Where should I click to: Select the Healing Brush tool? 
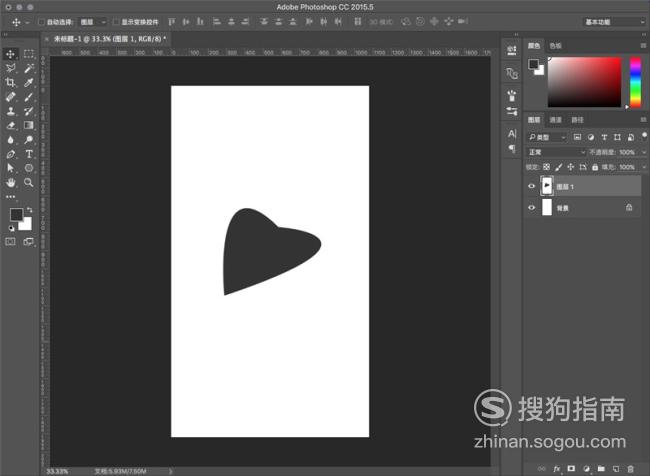11,97
